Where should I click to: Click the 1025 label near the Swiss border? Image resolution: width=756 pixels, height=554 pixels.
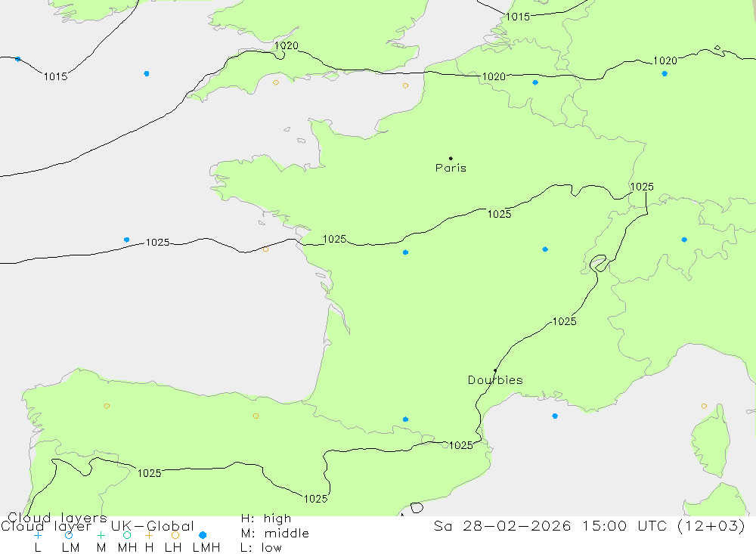(642, 187)
